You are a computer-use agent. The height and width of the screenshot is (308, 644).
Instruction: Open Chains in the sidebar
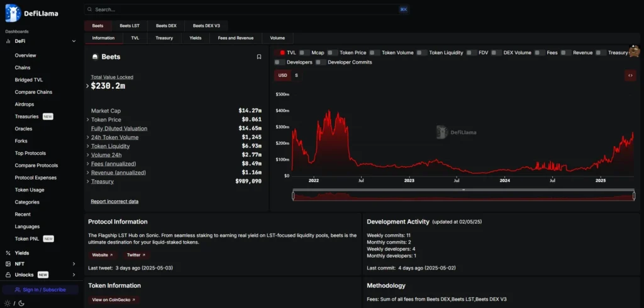(x=23, y=67)
